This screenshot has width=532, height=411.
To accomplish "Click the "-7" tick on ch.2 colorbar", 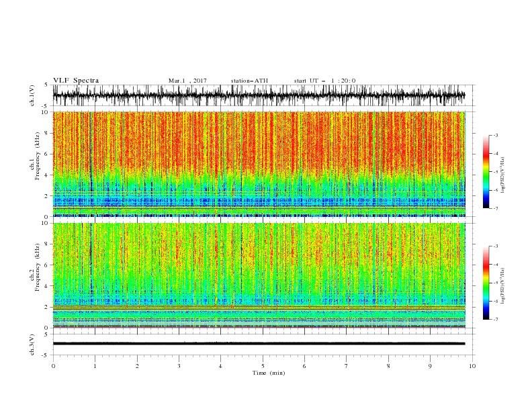I will 496,320.
